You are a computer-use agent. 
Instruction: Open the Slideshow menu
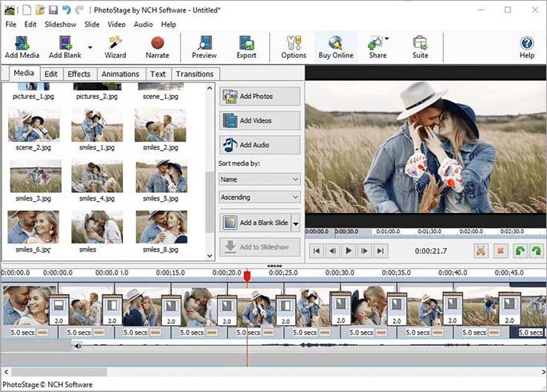pos(60,24)
